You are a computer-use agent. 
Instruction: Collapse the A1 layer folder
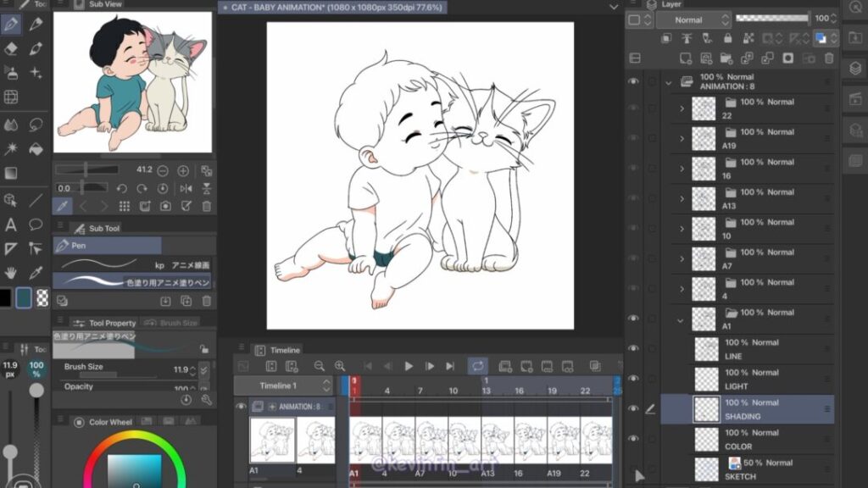coord(682,319)
